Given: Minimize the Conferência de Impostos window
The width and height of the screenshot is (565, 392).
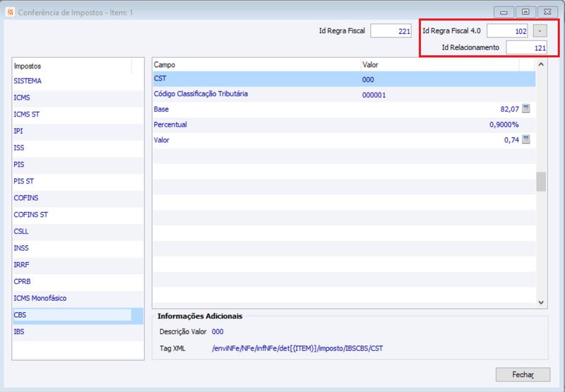Looking at the screenshot, I should click(x=504, y=12).
